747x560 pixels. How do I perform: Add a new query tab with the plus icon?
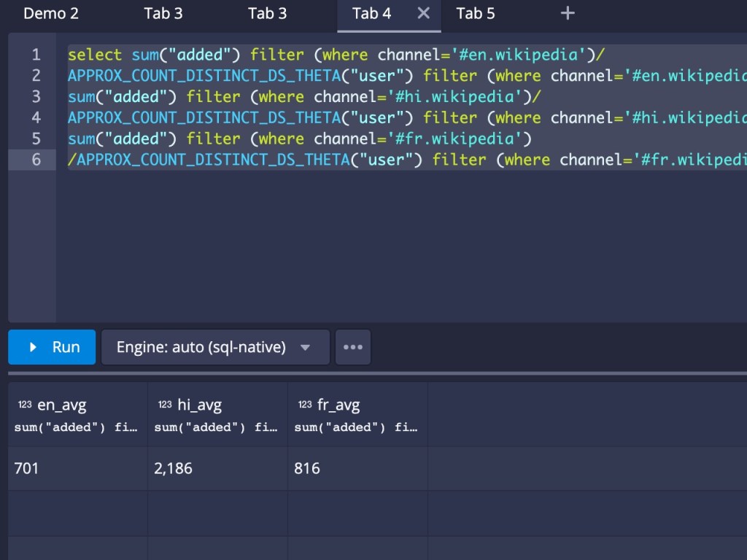click(x=568, y=13)
